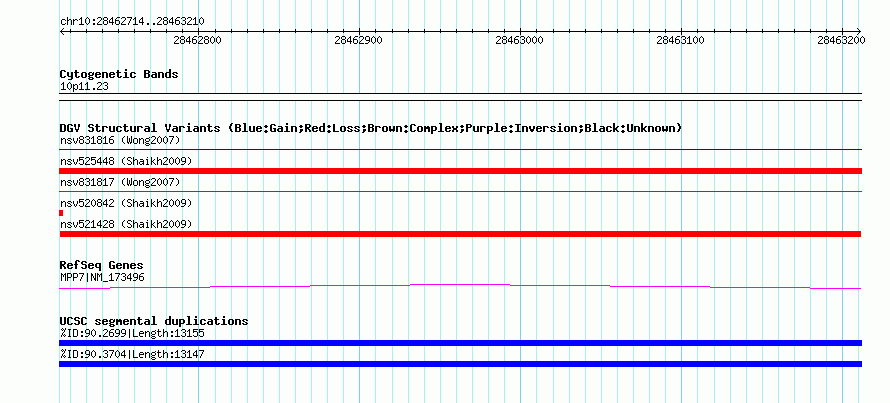Image resolution: width=890 pixels, height=403 pixels.
Task: Click the blue bar for Length:13155 duplication
Action: (460, 343)
